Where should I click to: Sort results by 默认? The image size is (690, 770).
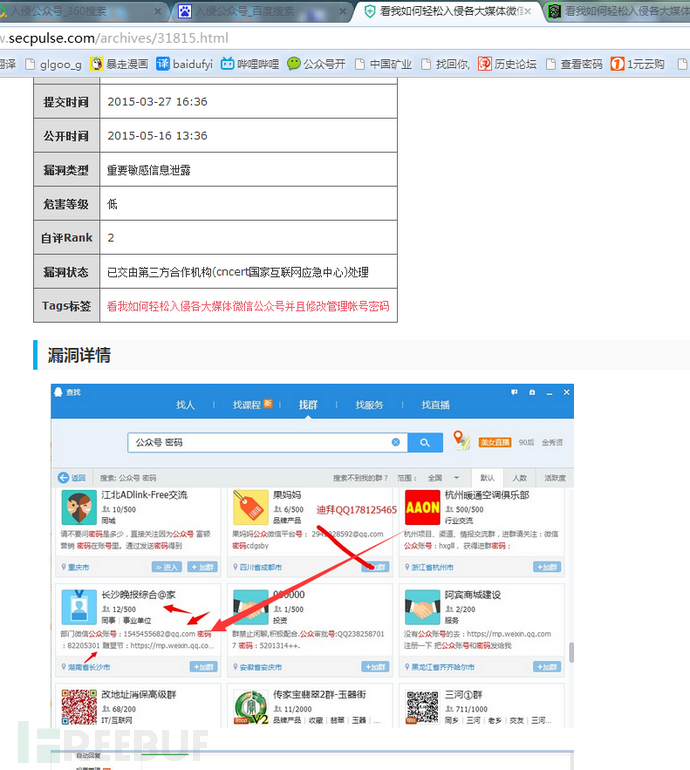pos(487,478)
